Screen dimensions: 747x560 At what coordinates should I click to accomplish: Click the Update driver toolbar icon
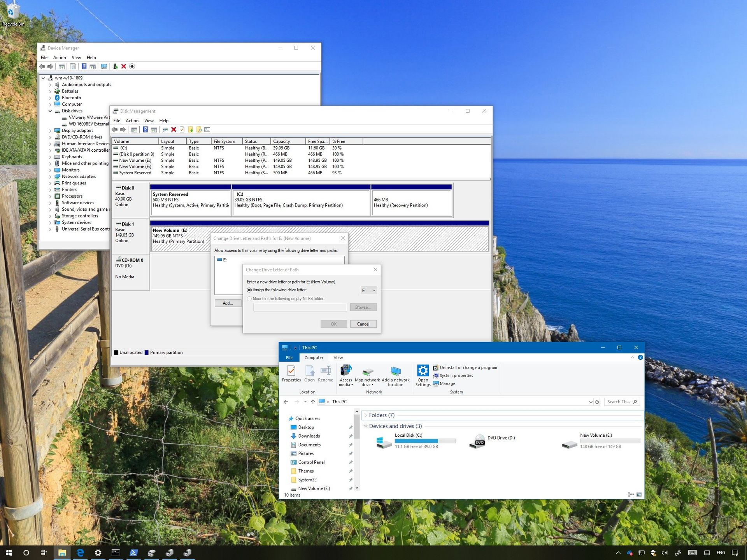(x=115, y=66)
